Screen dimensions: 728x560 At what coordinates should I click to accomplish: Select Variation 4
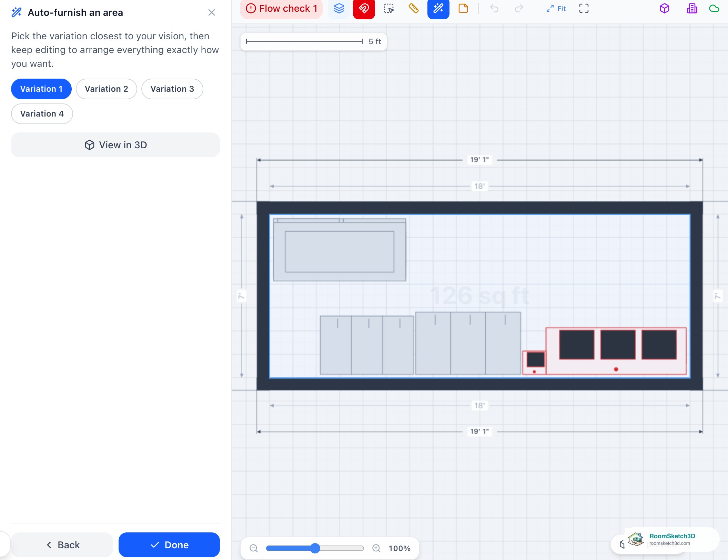42,114
